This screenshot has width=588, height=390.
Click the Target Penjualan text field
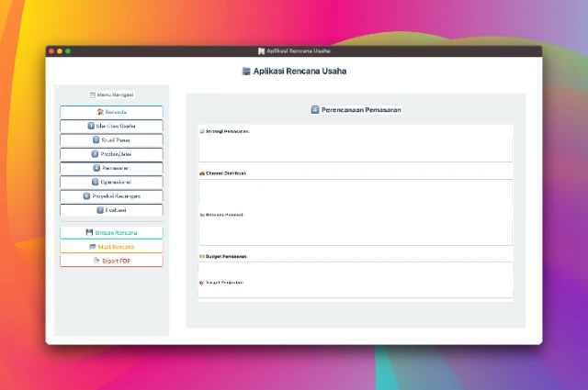[x=356, y=290]
